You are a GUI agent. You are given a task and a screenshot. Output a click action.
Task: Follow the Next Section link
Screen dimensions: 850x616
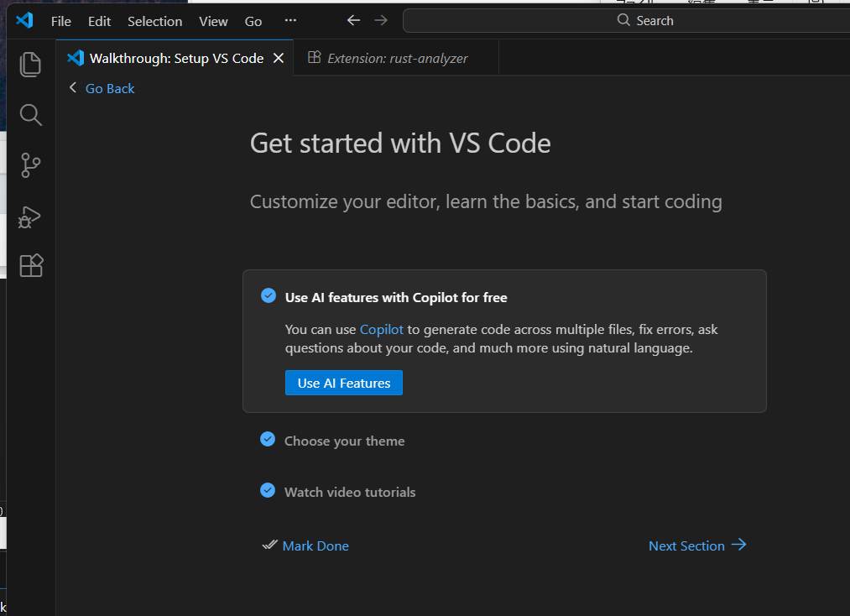click(x=696, y=546)
